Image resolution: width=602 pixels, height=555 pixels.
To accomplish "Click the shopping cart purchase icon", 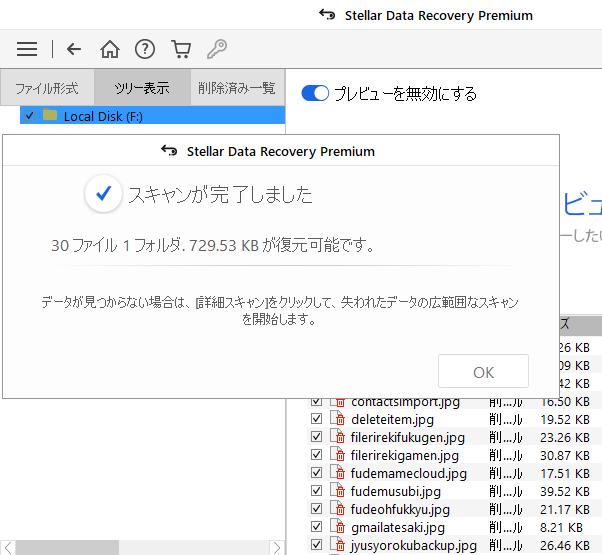I will (181, 49).
